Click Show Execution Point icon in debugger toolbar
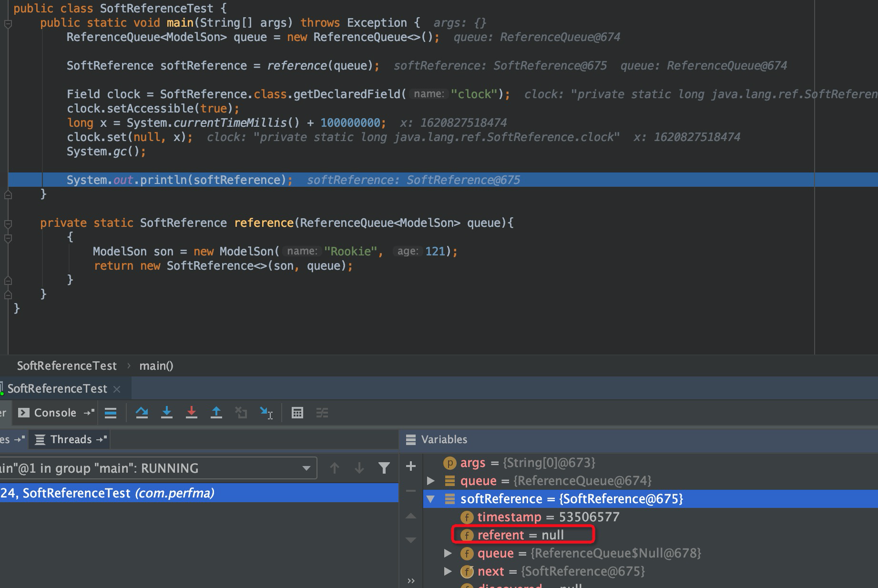The height and width of the screenshot is (588, 878). click(x=111, y=413)
